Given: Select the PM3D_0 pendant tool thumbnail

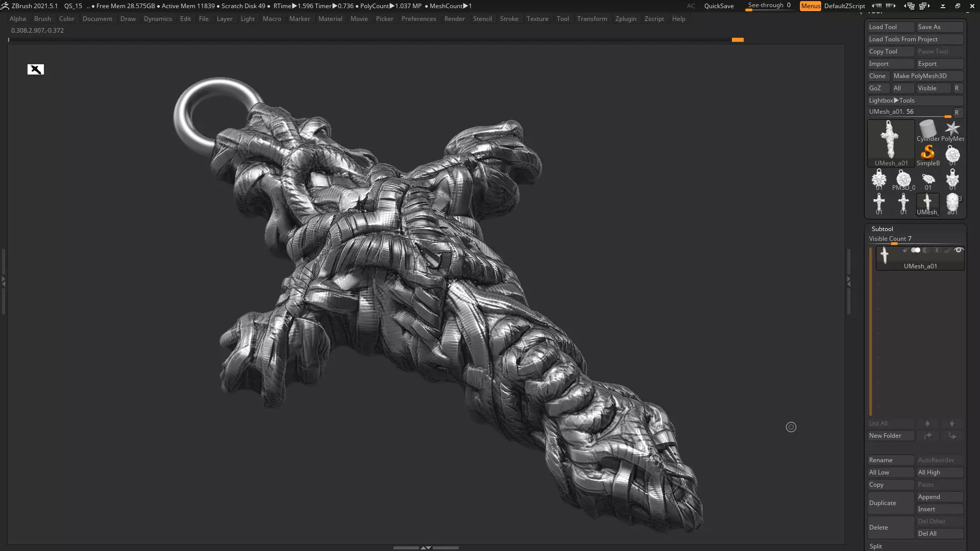Looking at the screenshot, I should (x=903, y=180).
